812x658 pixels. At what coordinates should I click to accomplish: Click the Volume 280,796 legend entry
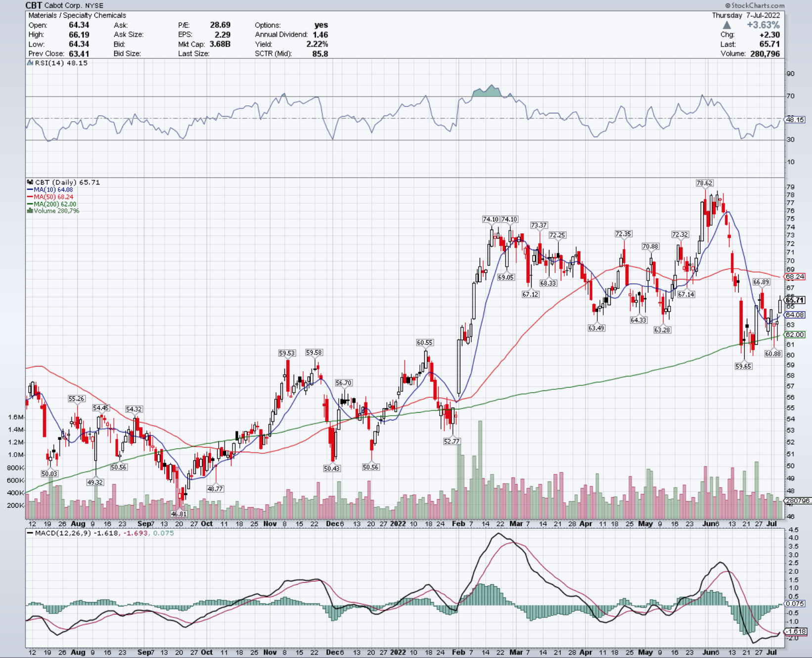click(53, 211)
